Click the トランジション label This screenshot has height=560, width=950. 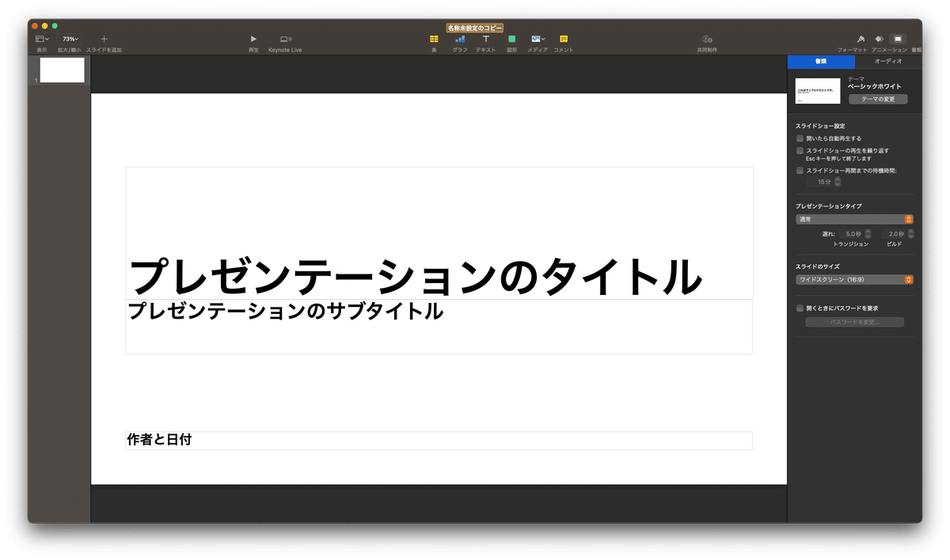(x=851, y=244)
